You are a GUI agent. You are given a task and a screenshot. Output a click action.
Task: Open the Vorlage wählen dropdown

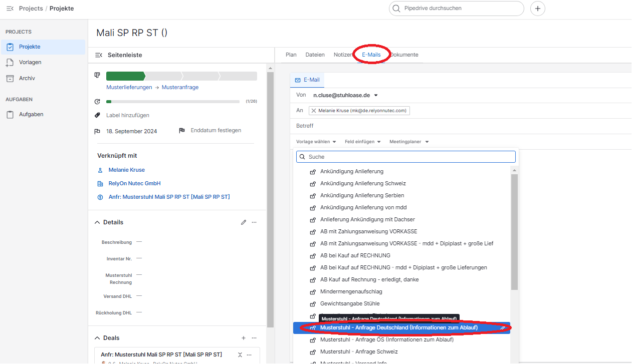pos(316,142)
